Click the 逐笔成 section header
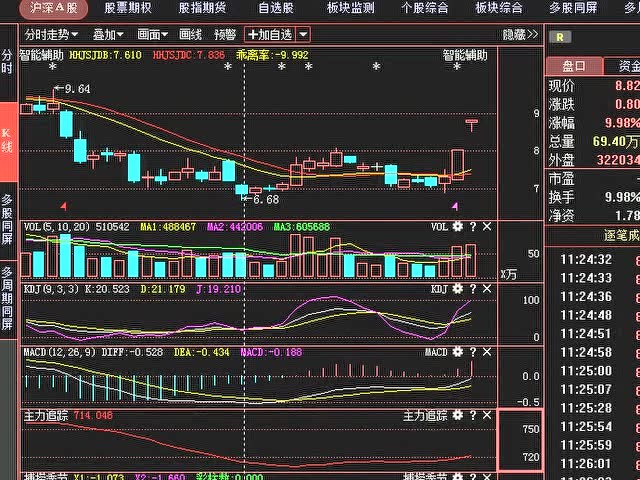This screenshot has height=480, width=640. [622, 236]
